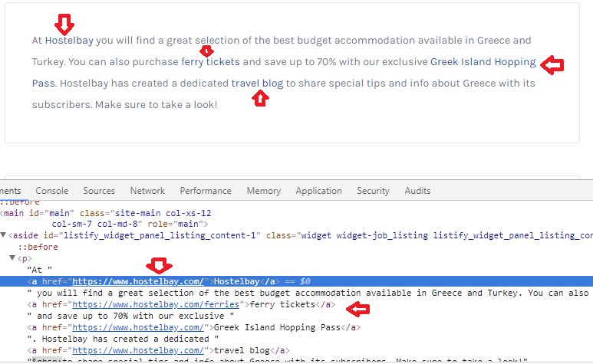Switch to the Network tab
Screen dimensions: 593x364
click(x=147, y=191)
